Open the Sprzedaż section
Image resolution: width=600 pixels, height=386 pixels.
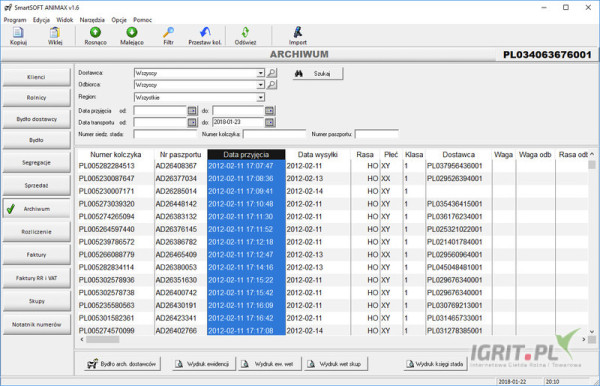coord(36,186)
